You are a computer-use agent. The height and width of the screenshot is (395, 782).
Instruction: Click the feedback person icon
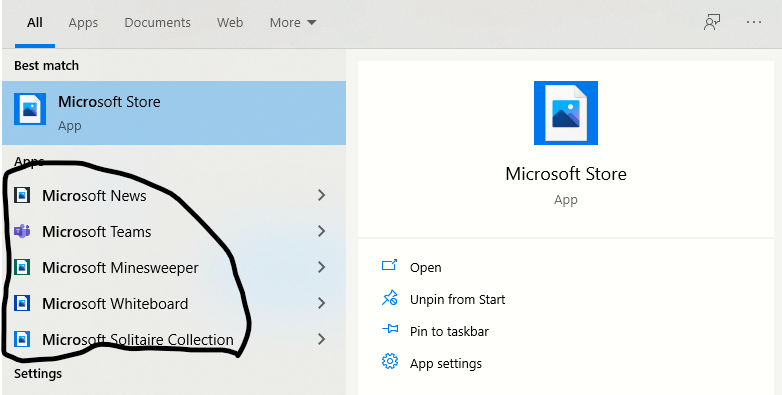pyautogui.click(x=712, y=22)
